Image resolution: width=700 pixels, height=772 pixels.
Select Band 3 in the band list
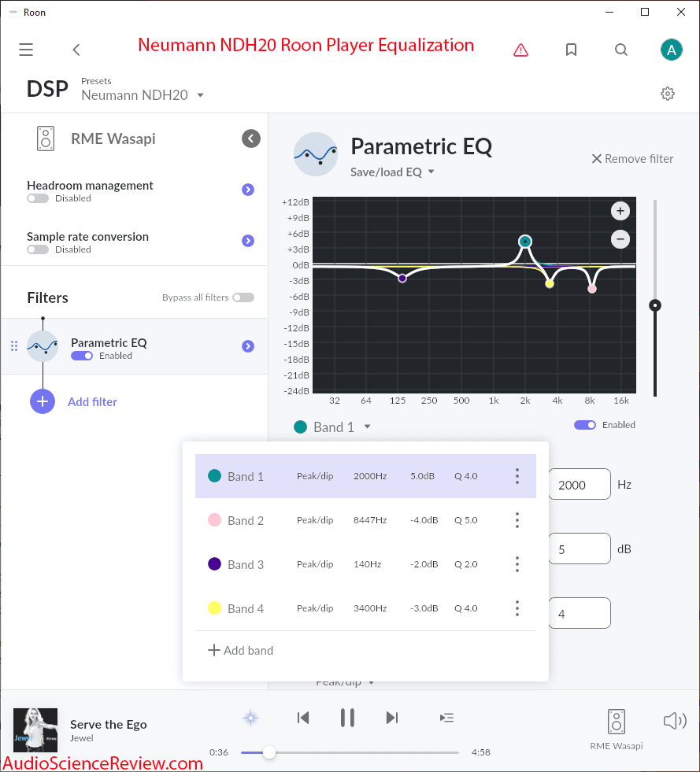point(365,564)
